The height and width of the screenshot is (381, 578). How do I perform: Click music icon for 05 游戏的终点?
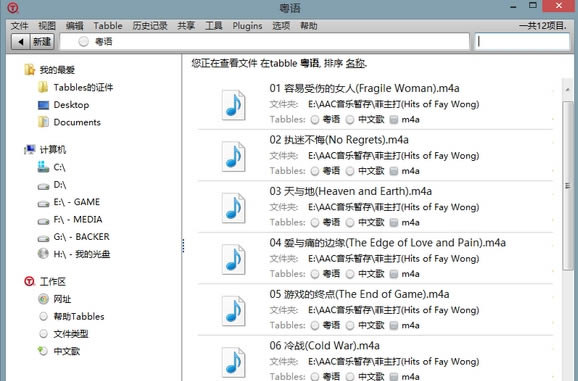(233, 311)
